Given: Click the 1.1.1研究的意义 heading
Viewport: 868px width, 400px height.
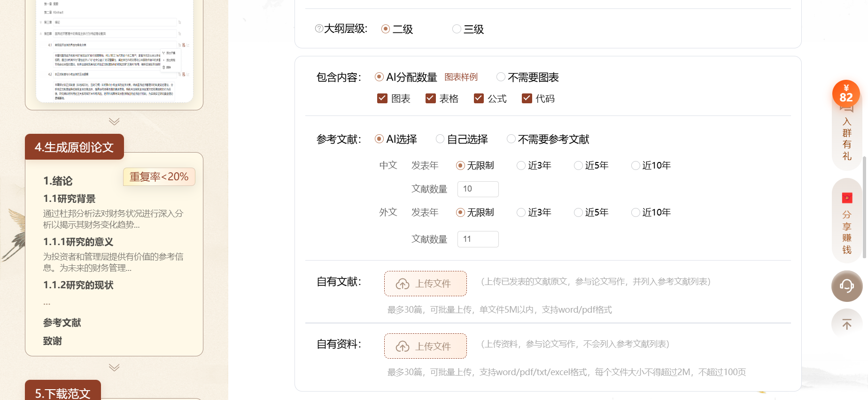Looking at the screenshot, I should (78, 242).
